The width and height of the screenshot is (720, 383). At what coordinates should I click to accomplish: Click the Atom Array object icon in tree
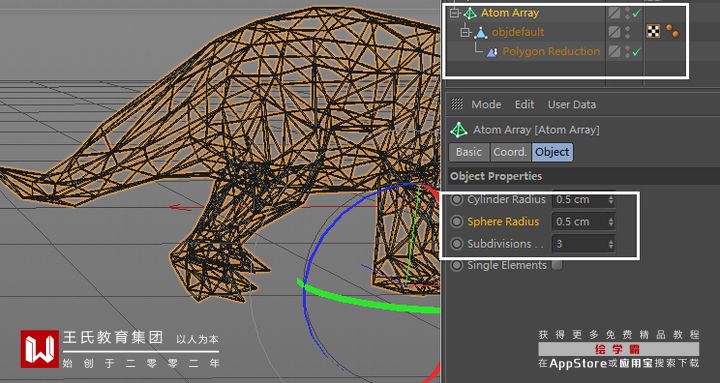click(x=469, y=13)
